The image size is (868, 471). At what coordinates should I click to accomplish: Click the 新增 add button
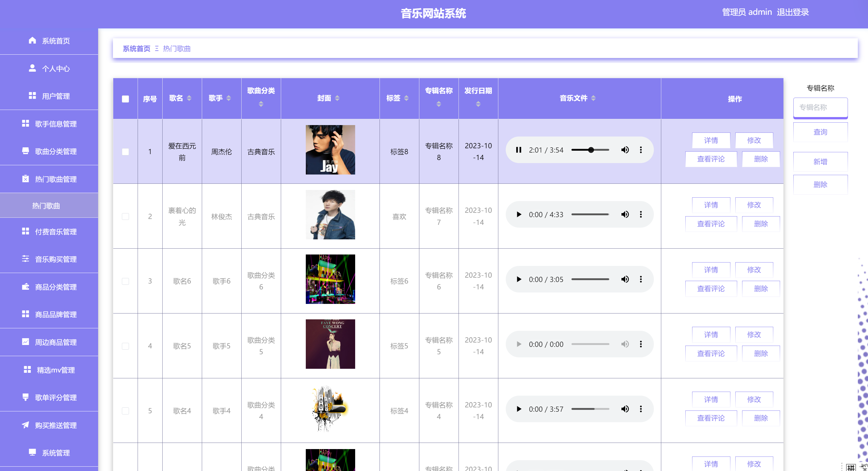[820, 162]
